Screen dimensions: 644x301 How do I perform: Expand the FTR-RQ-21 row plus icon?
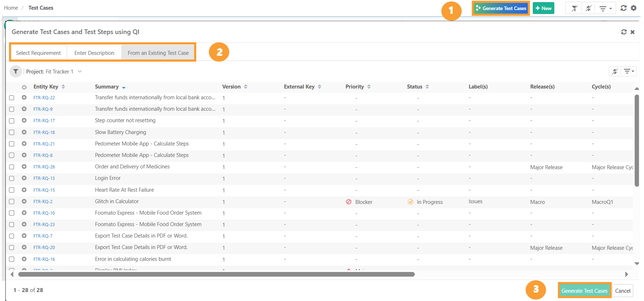coord(24,144)
